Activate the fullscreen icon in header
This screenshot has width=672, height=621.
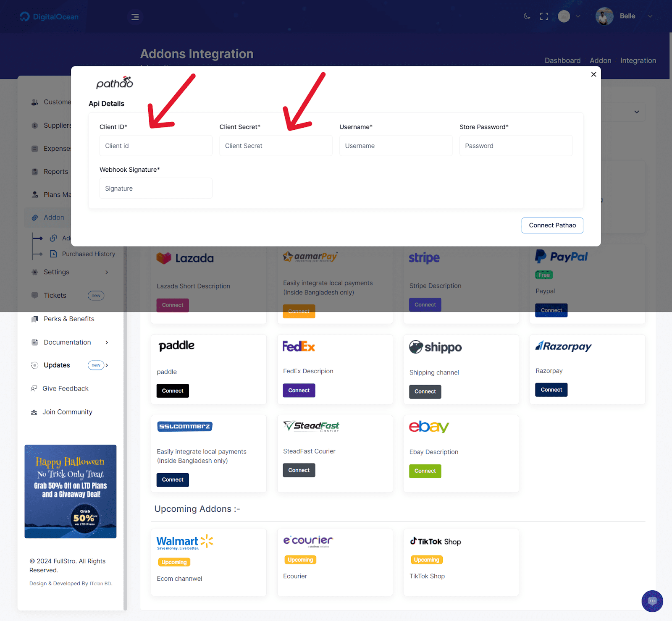[x=544, y=16]
